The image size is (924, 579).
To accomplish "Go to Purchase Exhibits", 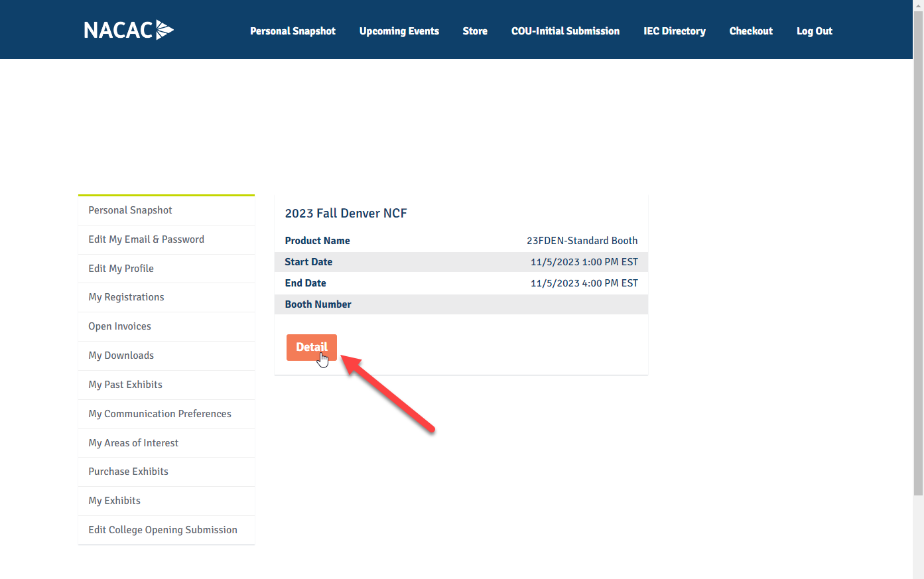I will coord(166,472).
